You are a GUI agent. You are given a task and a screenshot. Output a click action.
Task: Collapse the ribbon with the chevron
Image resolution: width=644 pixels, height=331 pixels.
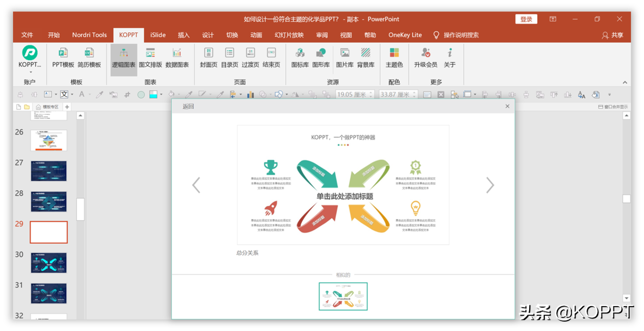(625, 82)
